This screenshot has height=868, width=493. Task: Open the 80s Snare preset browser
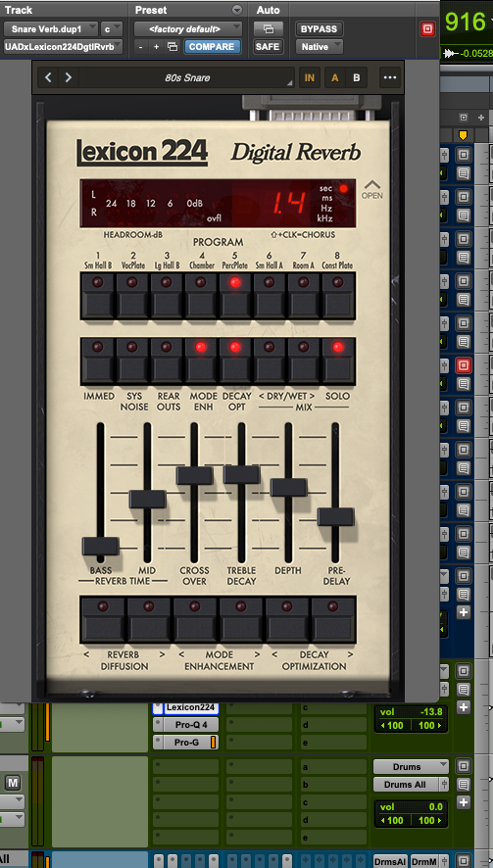coord(187,77)
